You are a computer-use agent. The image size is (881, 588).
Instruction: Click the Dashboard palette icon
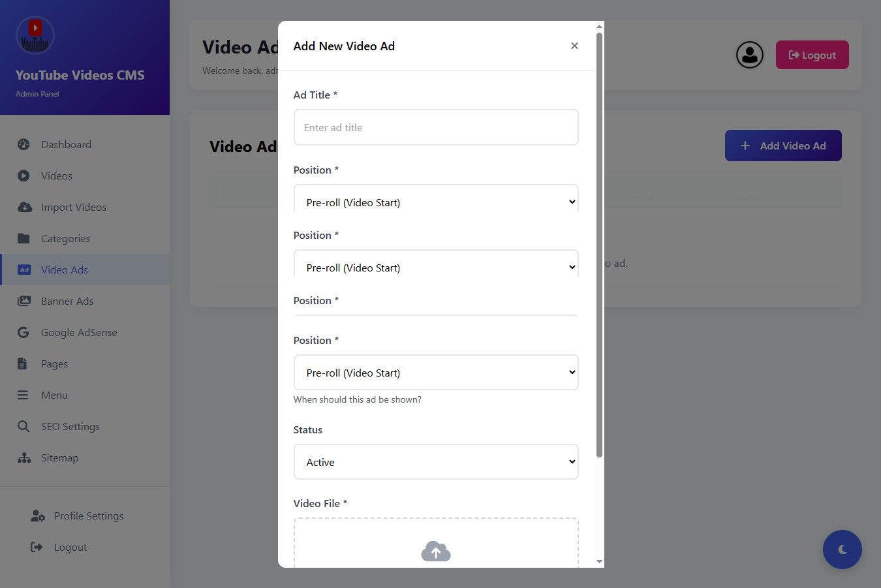point(23,144)
